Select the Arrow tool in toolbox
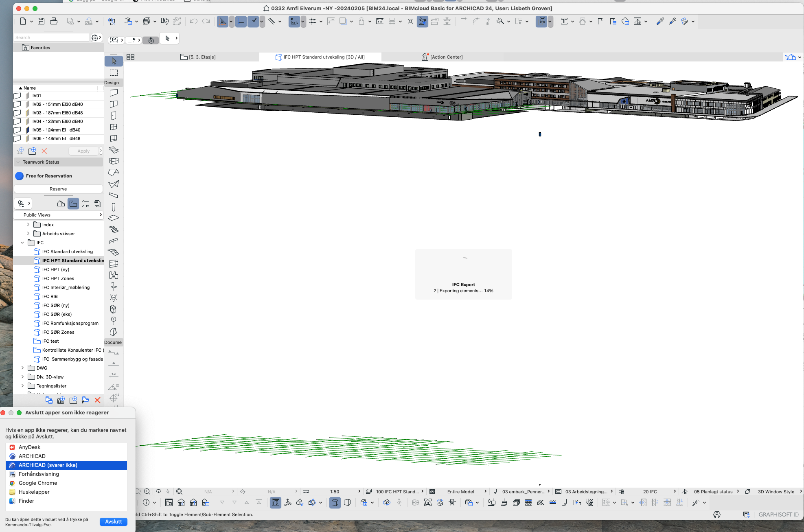 coord(114,61)
